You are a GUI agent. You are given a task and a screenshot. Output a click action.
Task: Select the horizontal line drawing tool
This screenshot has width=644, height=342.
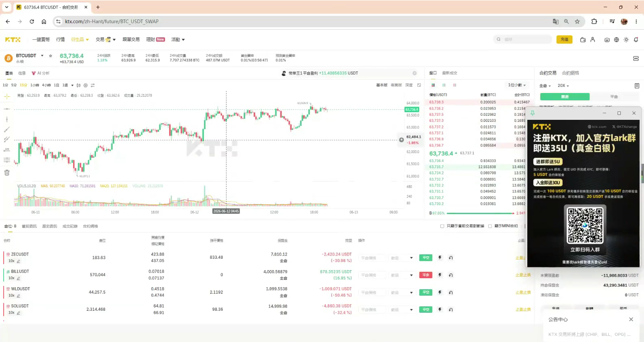7,109
